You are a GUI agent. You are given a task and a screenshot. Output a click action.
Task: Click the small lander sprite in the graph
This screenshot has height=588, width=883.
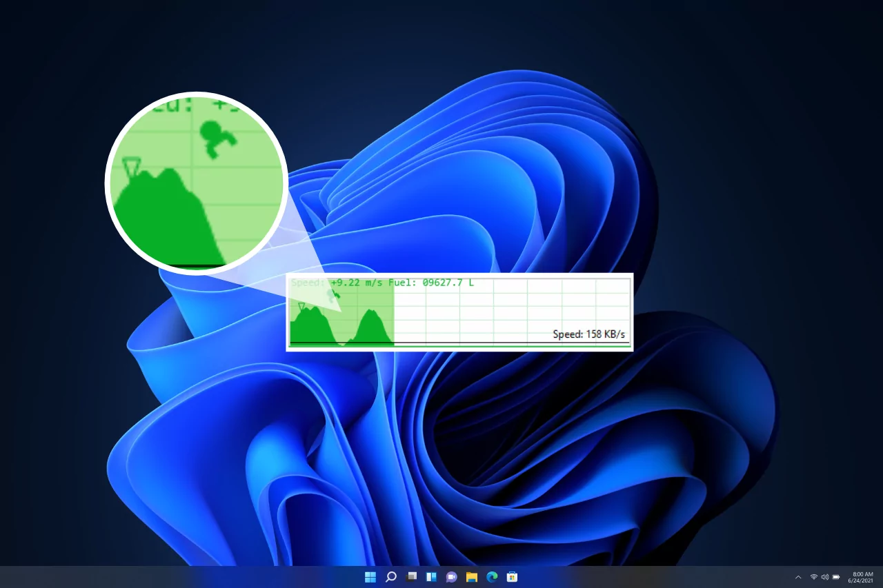[x=334, y=295]
